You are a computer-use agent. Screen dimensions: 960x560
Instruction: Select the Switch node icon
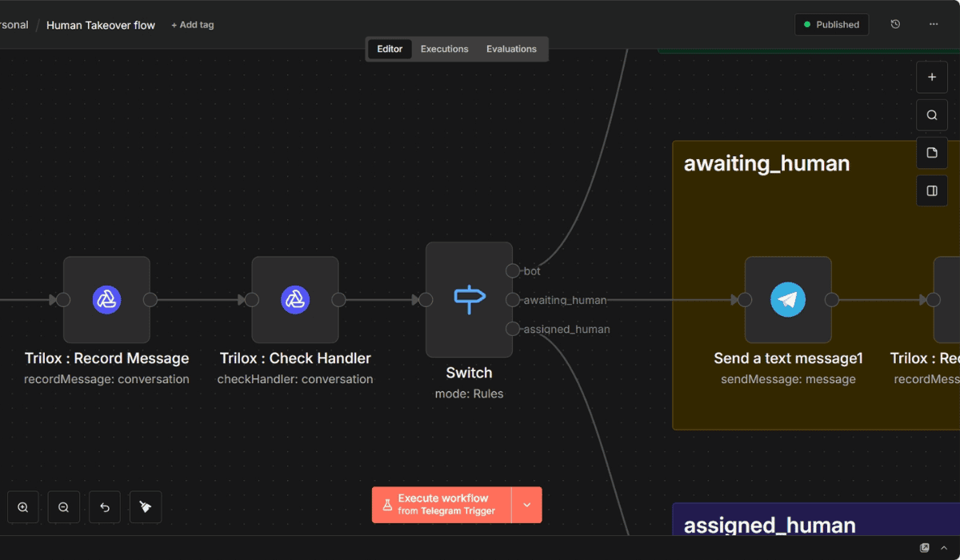[469, 299]
